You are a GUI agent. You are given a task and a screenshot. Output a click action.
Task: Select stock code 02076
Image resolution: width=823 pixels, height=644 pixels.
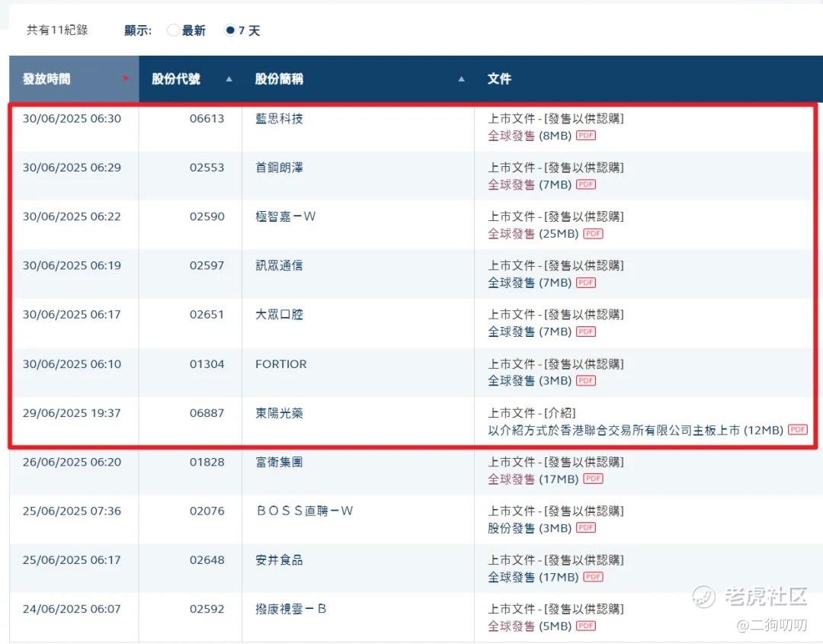pyautogui.click(x=207, y=511)
